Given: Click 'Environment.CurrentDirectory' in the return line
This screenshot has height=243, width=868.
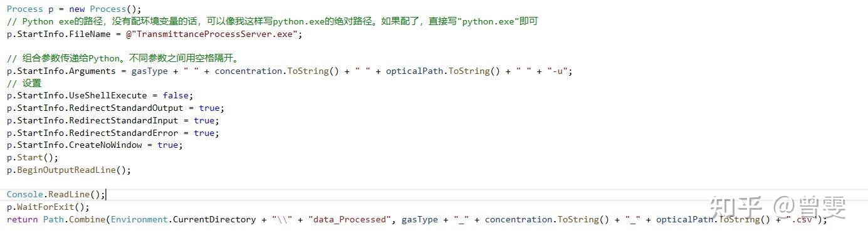Looking at the screenshot, I should pos(183,220).
